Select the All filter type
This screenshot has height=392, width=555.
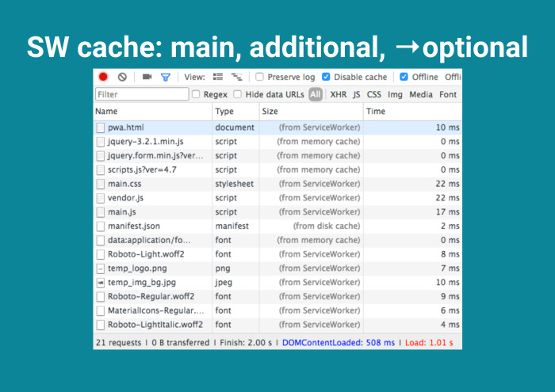click(316, 94)
